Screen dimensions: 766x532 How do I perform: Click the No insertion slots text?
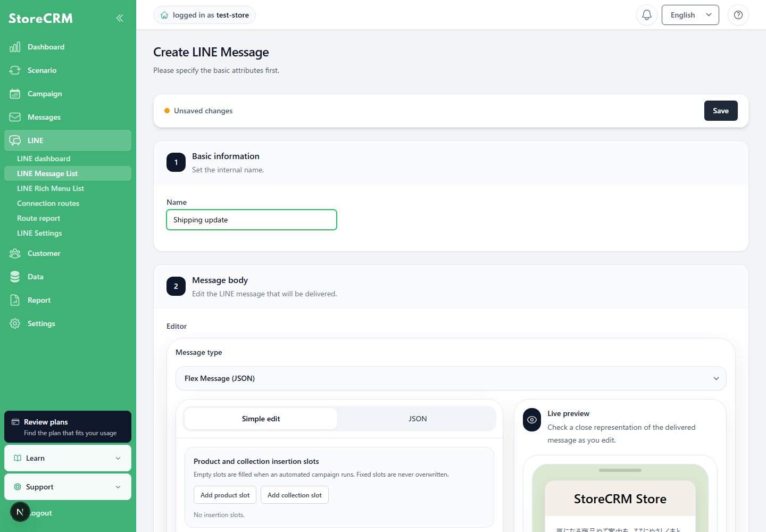click(219, 515)
